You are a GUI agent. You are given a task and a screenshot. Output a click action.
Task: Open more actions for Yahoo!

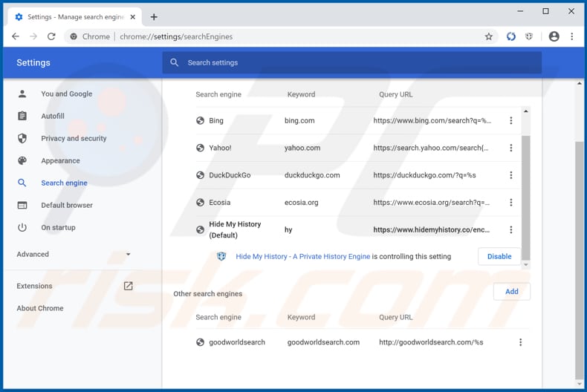click(511, 148)
